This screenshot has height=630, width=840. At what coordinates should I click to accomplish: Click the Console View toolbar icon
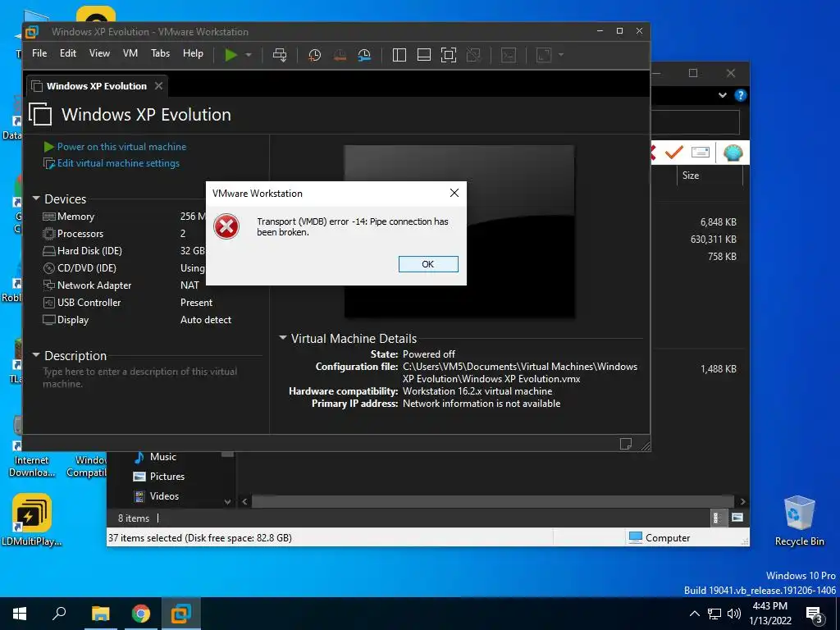click(509, 55)
